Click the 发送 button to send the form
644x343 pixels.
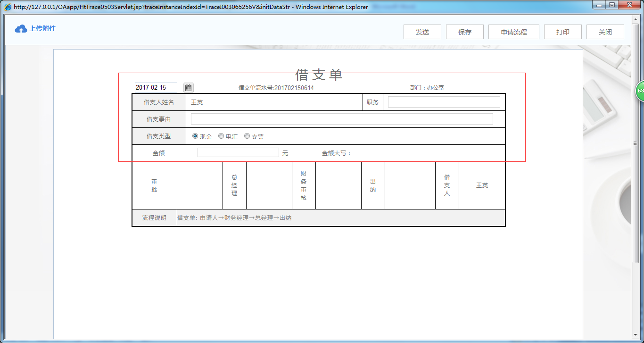(422, 32)
